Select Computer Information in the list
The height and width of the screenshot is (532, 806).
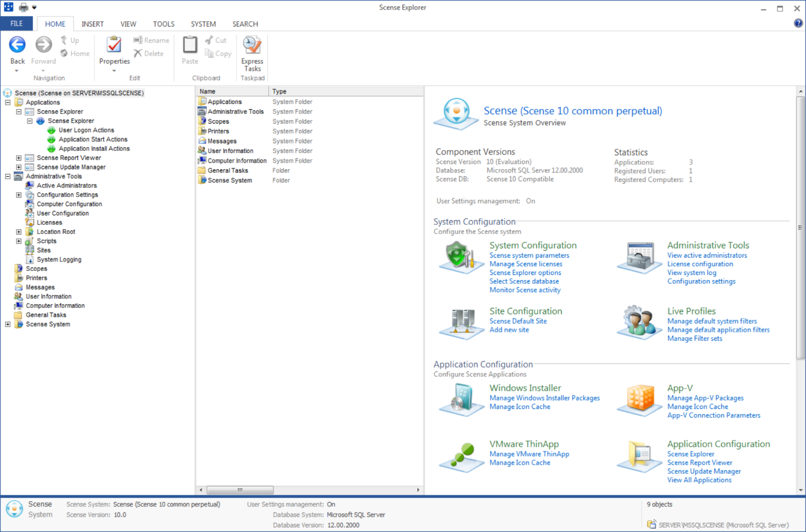pos(237,161)
